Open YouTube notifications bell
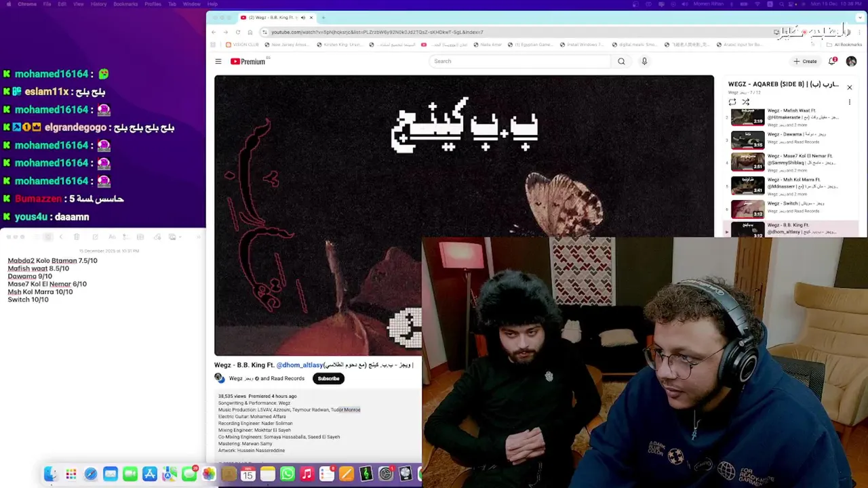Viewport: 868px width, 488px height. (x=832, y=61)
